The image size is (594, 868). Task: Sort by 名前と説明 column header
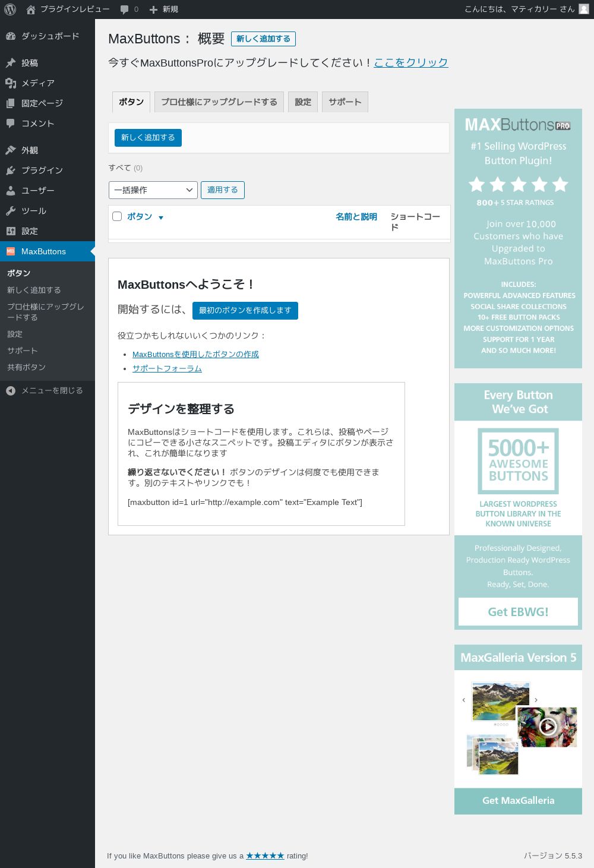[356, 217]
